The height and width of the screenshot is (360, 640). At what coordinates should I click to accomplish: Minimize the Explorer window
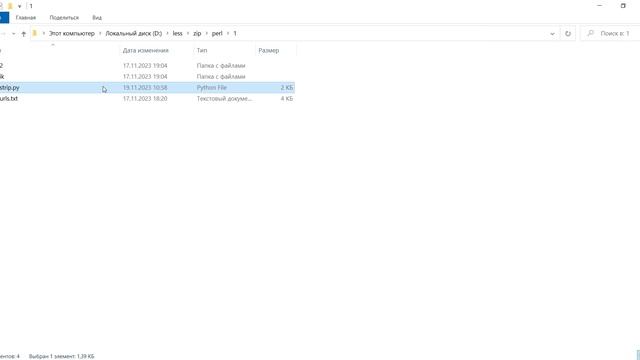pyautogui.click(x=600, y=6)
